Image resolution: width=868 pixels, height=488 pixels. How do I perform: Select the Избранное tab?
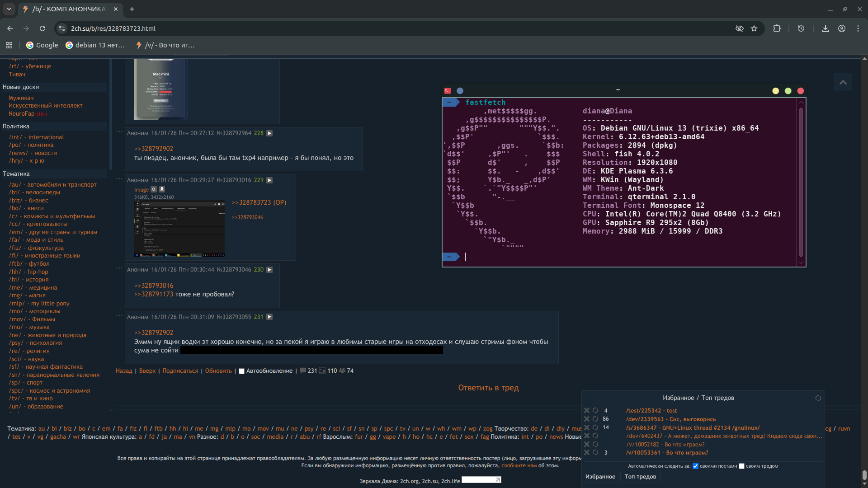[600, 477]
